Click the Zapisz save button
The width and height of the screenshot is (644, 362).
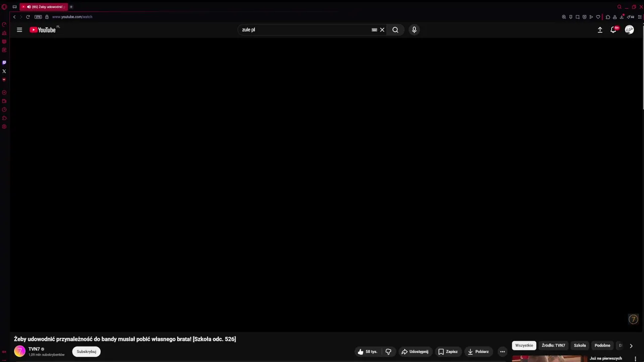click(x=448, y=351)
